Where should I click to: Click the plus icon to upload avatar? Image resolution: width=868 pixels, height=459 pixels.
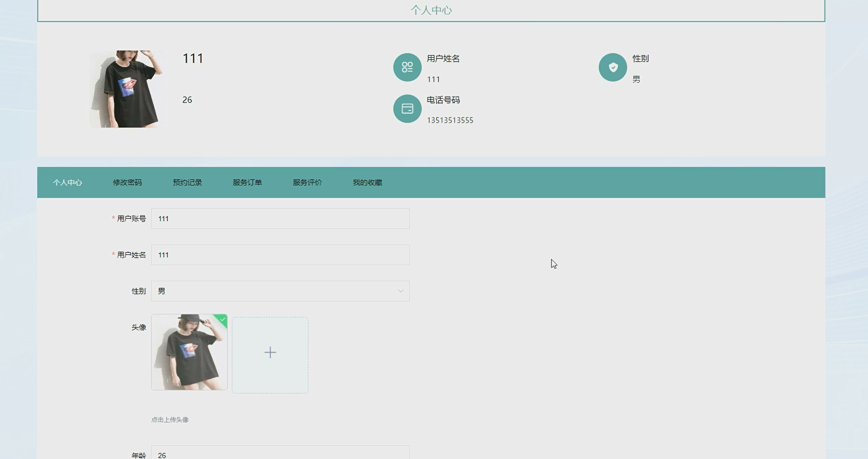pyautogui.click(x=270, y=352)
